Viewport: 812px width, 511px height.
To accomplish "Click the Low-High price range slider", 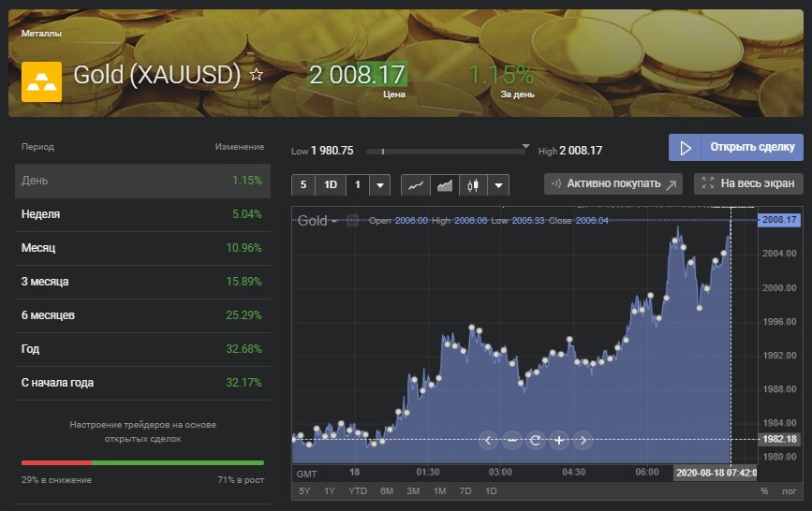I will pyautogui.click(x=450, y=151).
